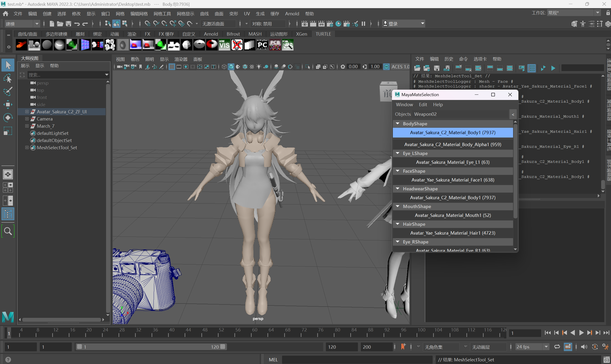Expand the Avatar_Sakura_C2_ZF_UI outliner node
The height and width of the screenshot is (364, 611).
pos(27,112)
